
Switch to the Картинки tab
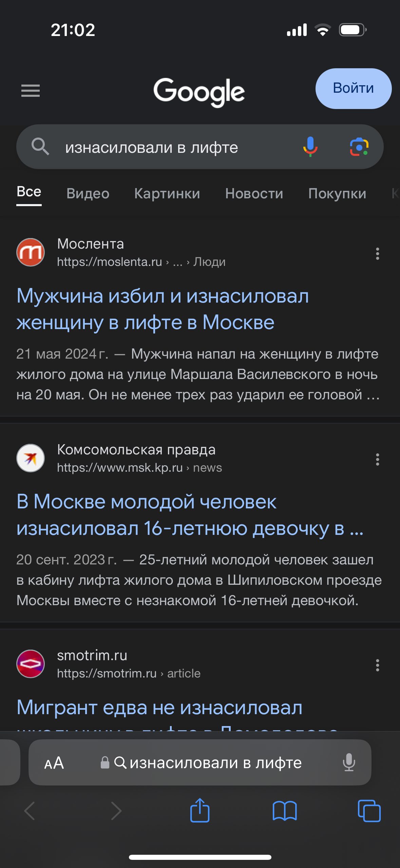click(167, 194)
